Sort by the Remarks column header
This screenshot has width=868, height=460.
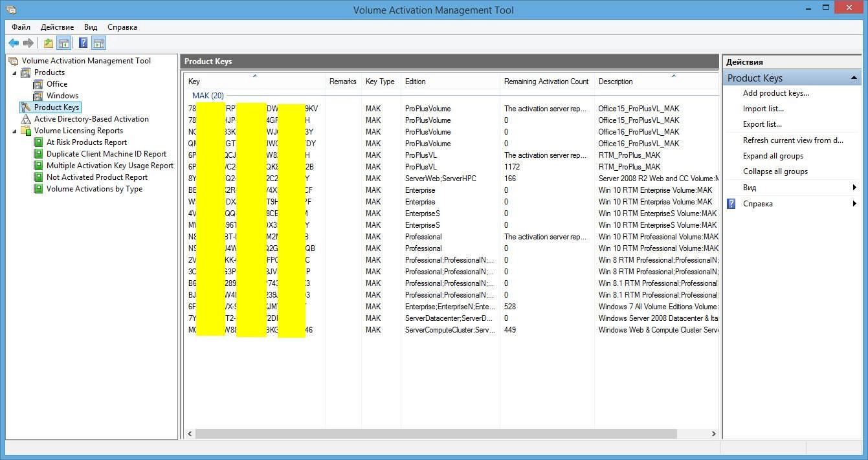(343, 82)
